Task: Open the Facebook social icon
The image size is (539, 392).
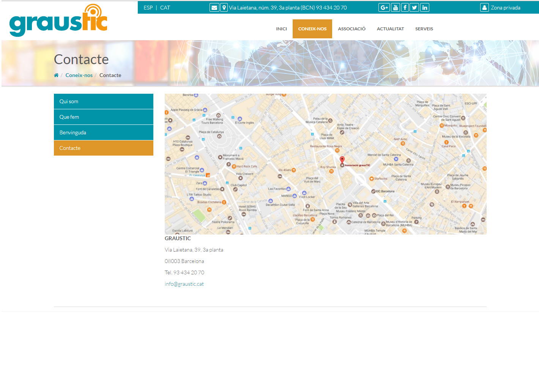Action: tap(405, 8)
